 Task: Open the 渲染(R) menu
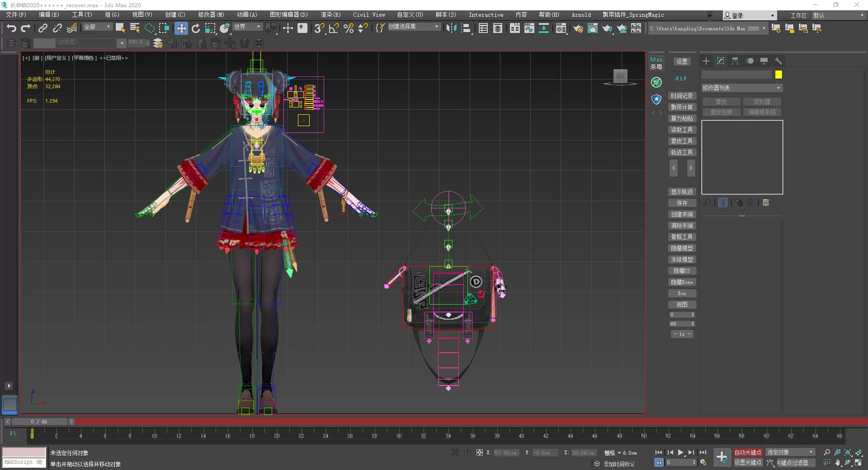330,15
